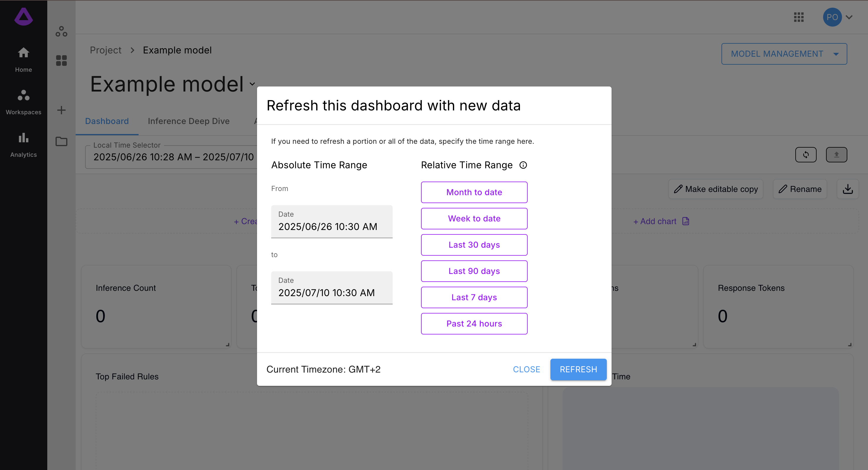Click the plus icon in secondary sidebar
Screen dimensions: 868x470
click(61, 110)
